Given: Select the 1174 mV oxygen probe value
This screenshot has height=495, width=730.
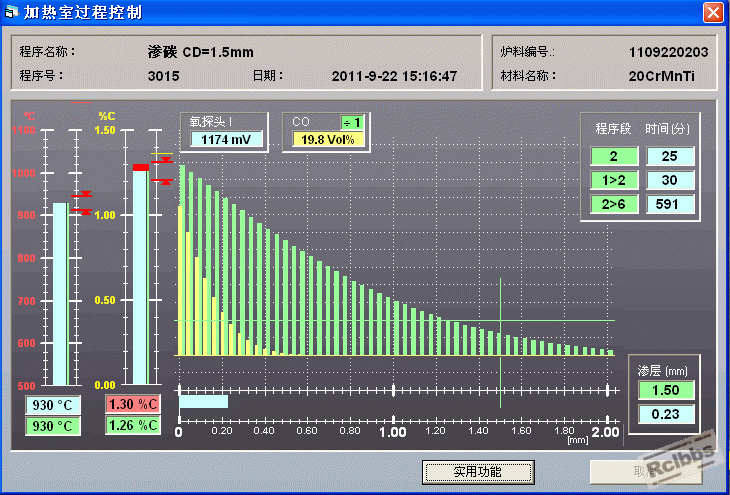Looking at the screenshot, I should [x=226, y=139].
